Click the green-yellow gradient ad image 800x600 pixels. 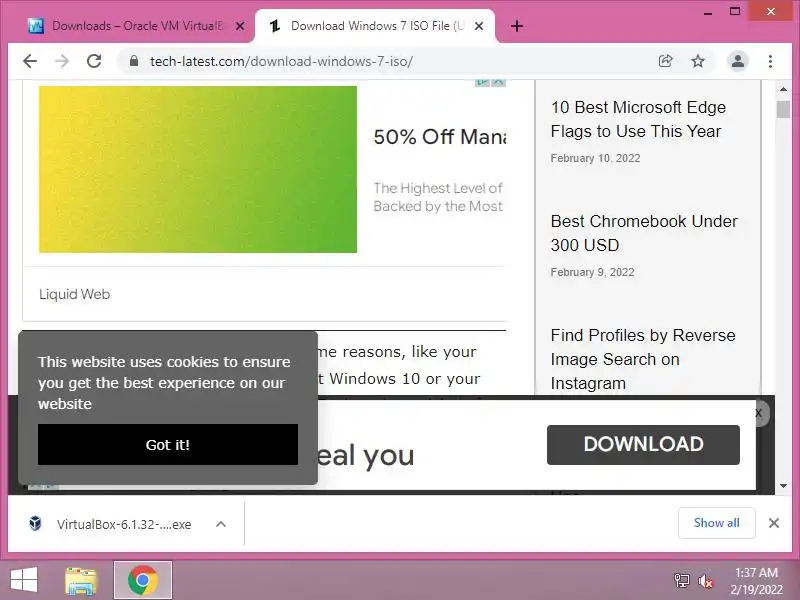(198, 169)
